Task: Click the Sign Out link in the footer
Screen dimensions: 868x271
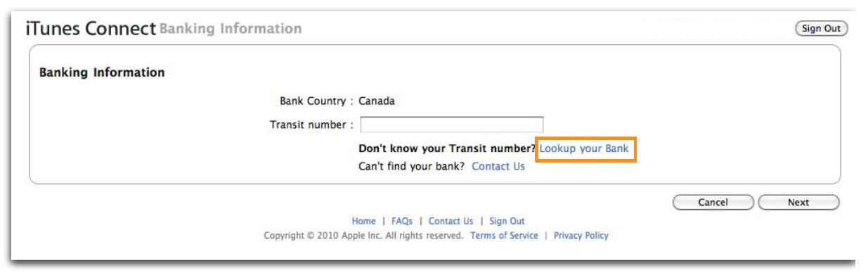Action: coord(507,221)
